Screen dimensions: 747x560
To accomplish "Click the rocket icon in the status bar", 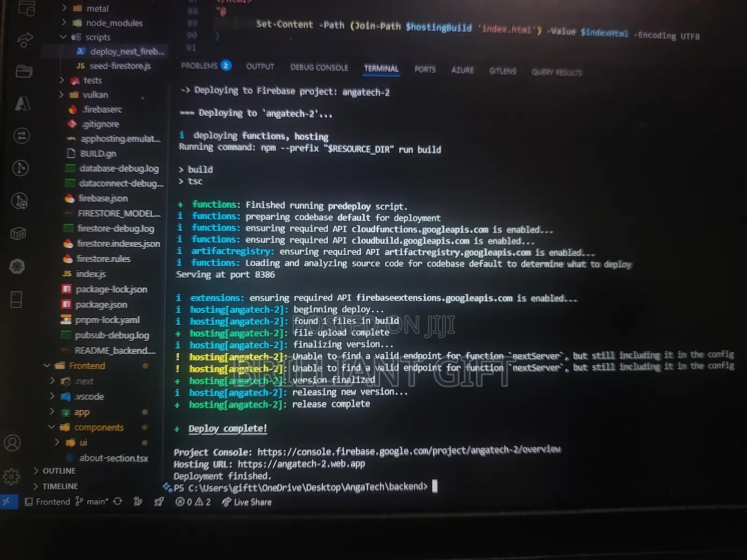I will coord(159,502).
